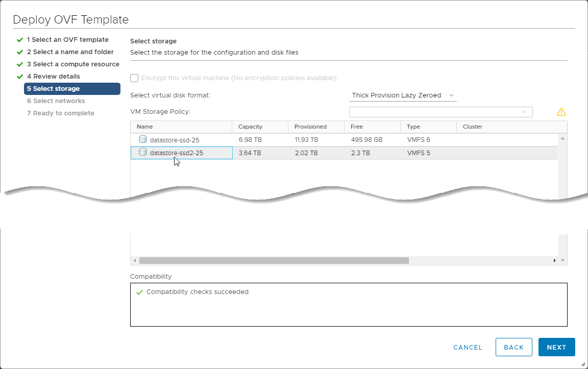Viewport: 588px width, 369px height.
Task: Click the datastore-ssd2-25 disk icon
Action: (143, 152)
